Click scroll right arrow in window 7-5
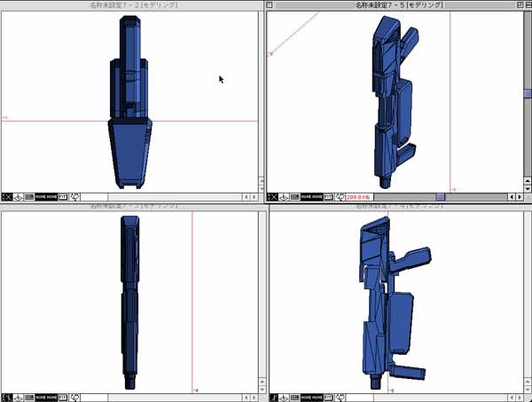The height and width of the screenshot is (402, 532). (520, 197)
